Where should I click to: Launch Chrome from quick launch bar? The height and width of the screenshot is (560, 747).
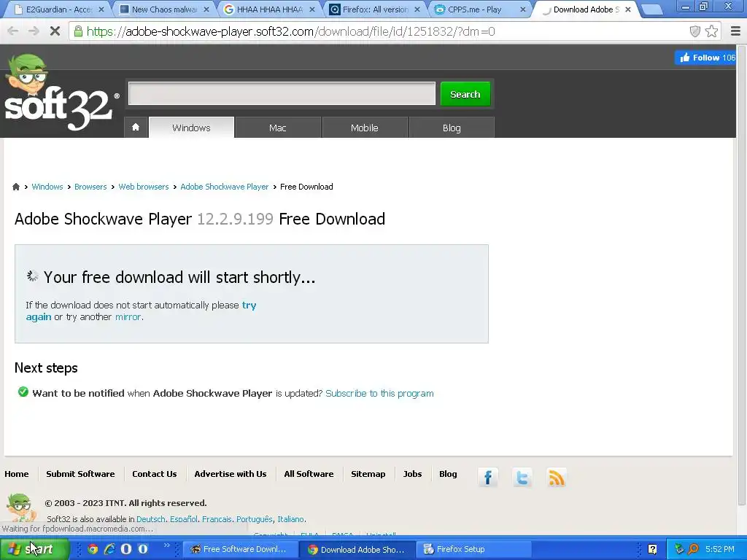click(x=93, y=549)
